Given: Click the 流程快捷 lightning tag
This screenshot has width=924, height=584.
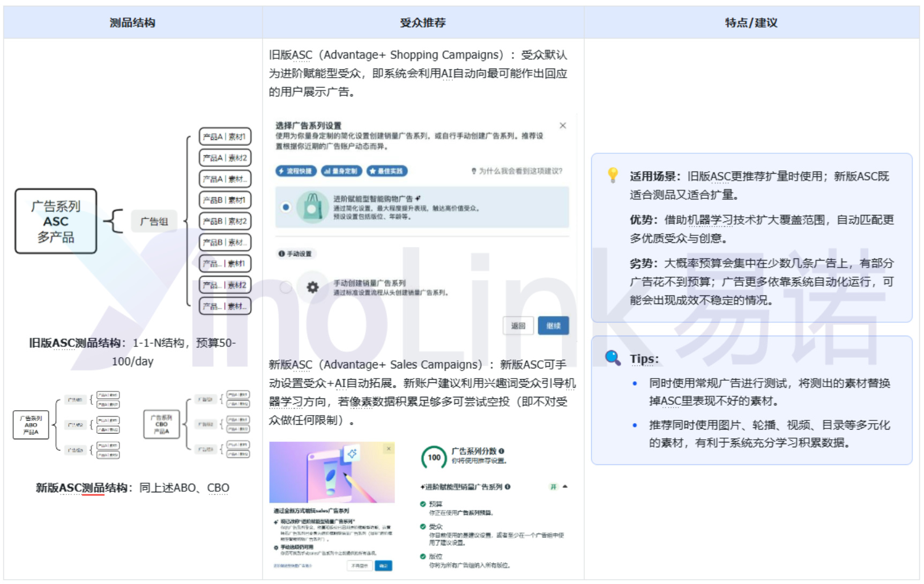Looking at the screenshot, I should click(x=296, y=171).
